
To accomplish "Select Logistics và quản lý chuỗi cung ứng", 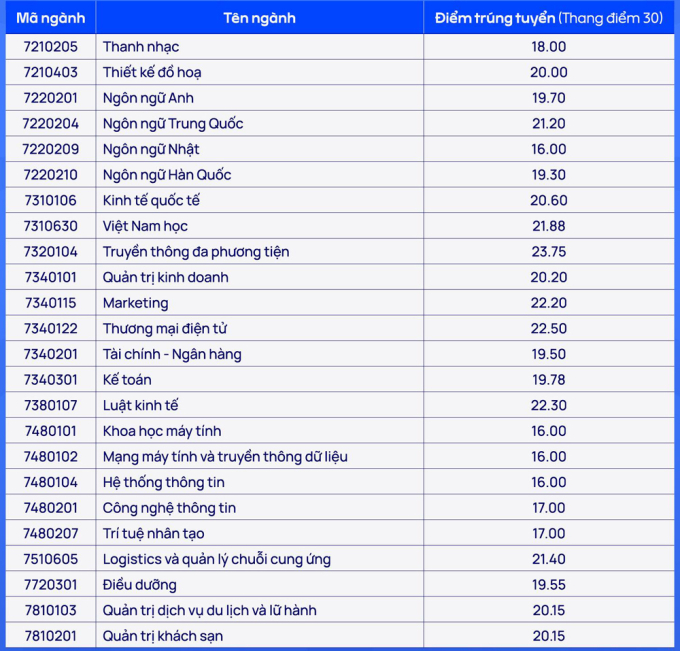I will coord(217,559).
